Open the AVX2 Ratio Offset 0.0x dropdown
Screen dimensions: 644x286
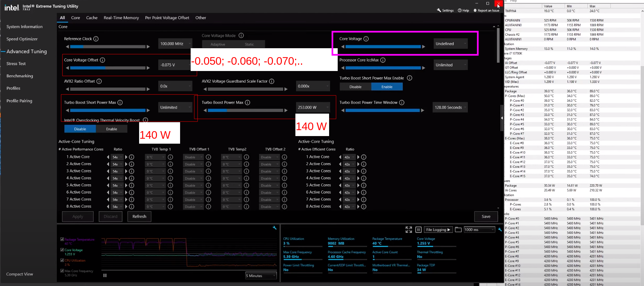coord(175,86)
